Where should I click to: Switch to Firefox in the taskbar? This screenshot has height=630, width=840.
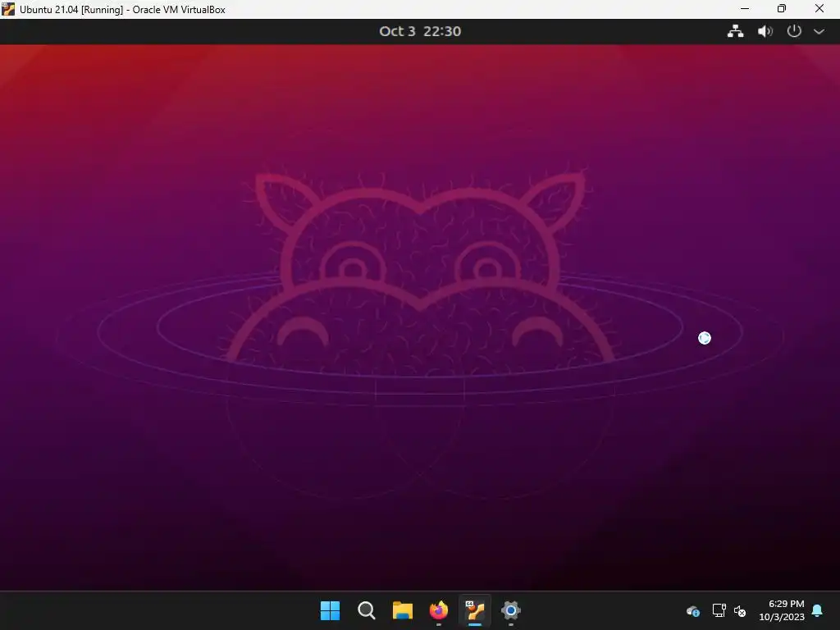[439, 610]
